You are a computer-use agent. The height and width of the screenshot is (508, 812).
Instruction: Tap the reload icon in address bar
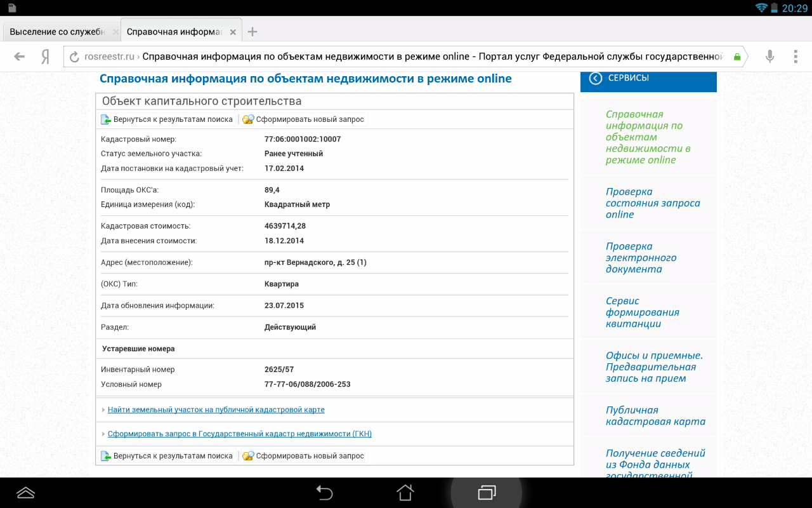coord(74,57)
